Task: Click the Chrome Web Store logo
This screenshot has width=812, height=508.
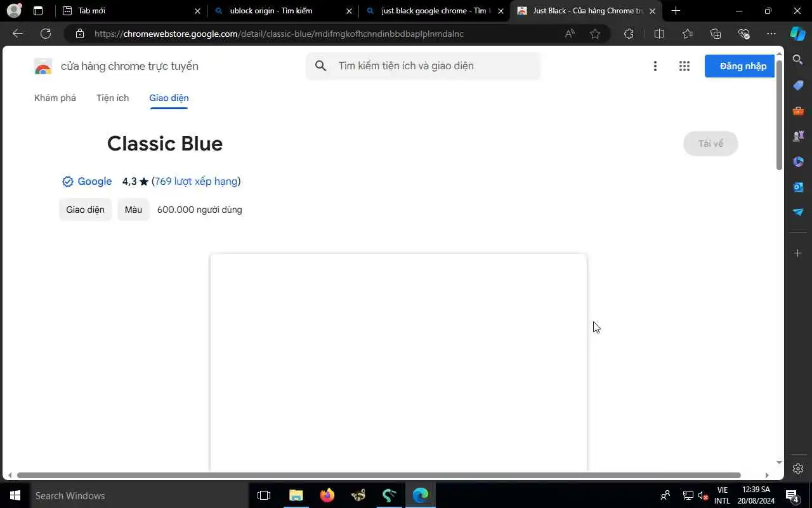Action: pos(43,66)
